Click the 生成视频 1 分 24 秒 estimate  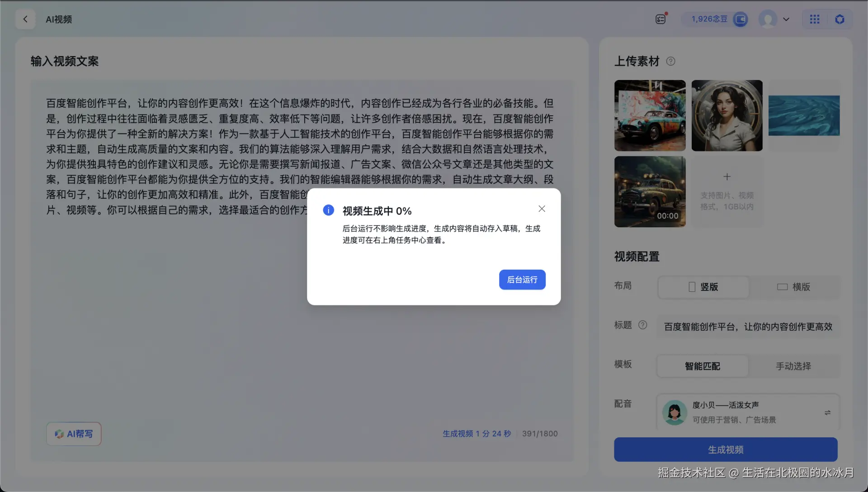[476, 434]
